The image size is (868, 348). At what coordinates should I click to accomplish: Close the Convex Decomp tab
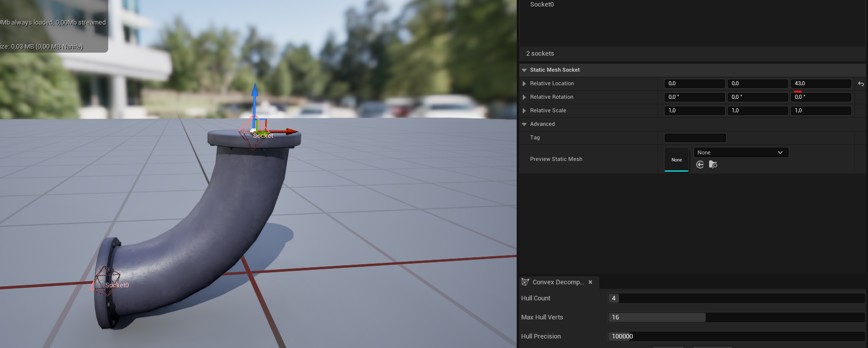(590, 282)
